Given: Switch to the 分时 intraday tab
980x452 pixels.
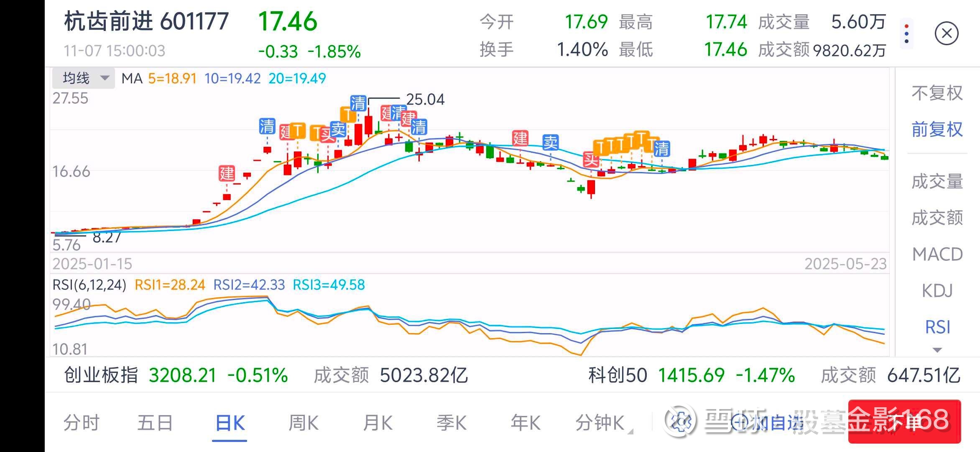Looking at the screenshot, I should coord(81,423).
